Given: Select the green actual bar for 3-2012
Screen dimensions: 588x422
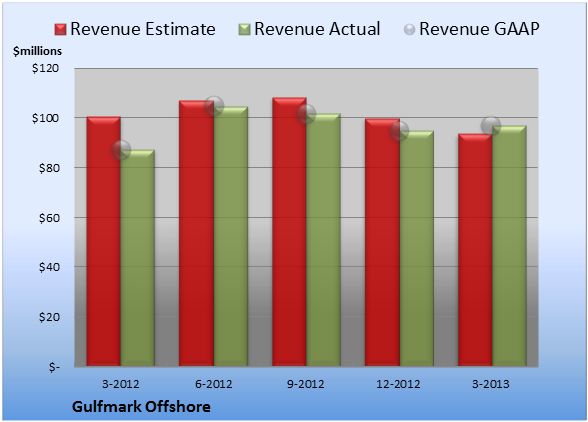Looking at the screenshot, I should pos(138,258).
